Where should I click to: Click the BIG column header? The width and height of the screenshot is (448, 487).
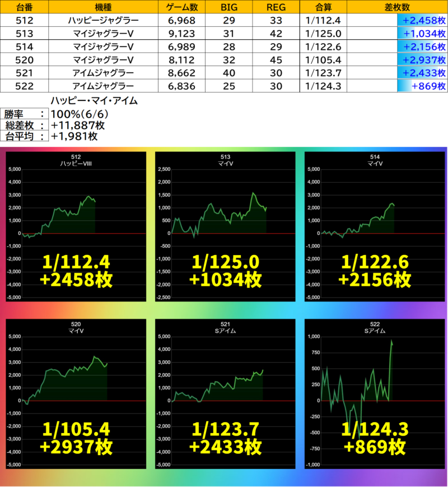229,7
